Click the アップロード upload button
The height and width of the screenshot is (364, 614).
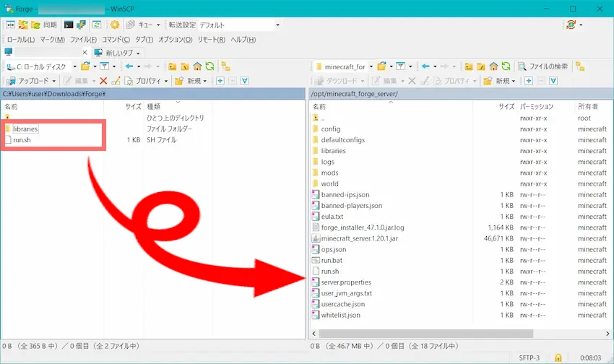click(x=28, y=81)
